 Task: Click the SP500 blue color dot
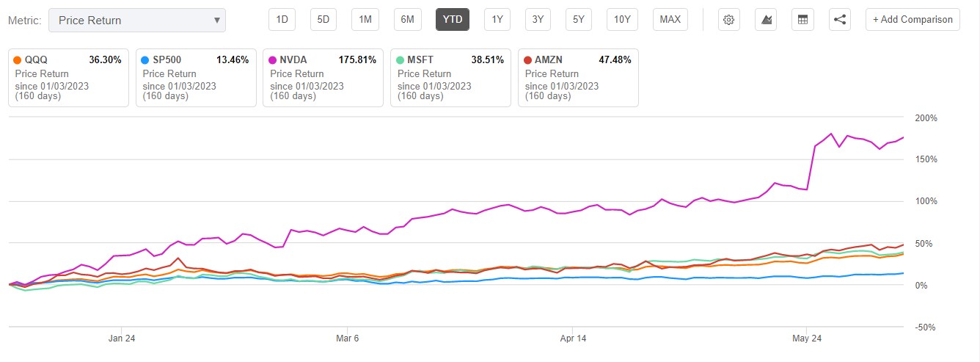click(145, 60)
